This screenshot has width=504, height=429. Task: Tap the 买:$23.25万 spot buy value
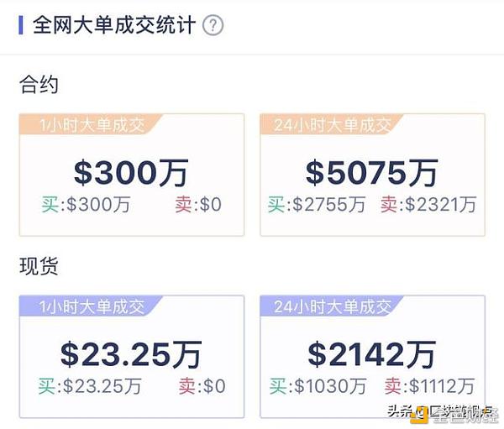(90, 386)
